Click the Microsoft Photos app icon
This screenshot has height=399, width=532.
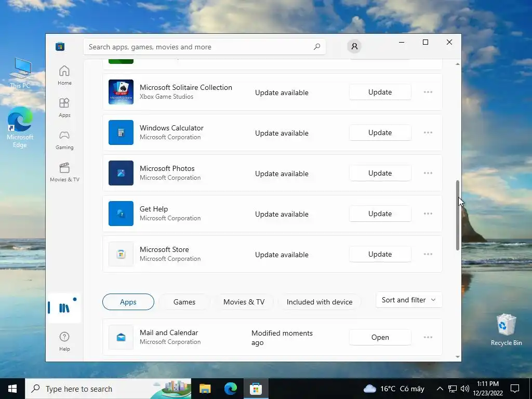point(121,173)
